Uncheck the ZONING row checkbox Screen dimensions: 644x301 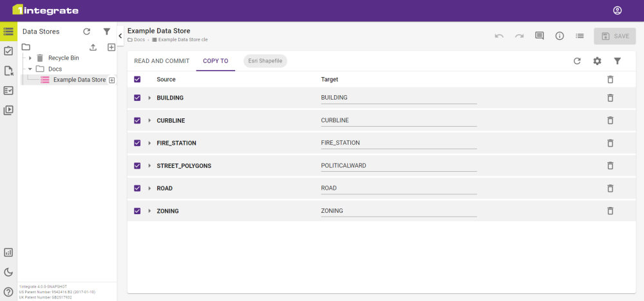point(137,211)
